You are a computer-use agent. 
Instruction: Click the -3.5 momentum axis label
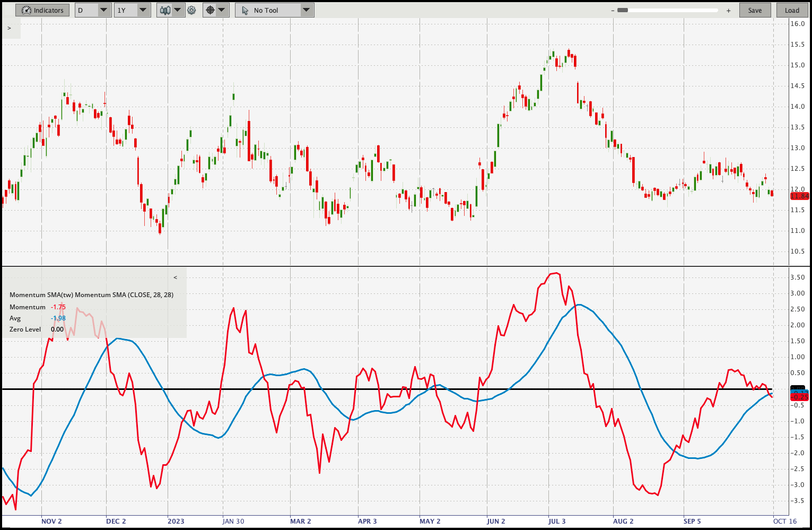[x=798, y=501]
